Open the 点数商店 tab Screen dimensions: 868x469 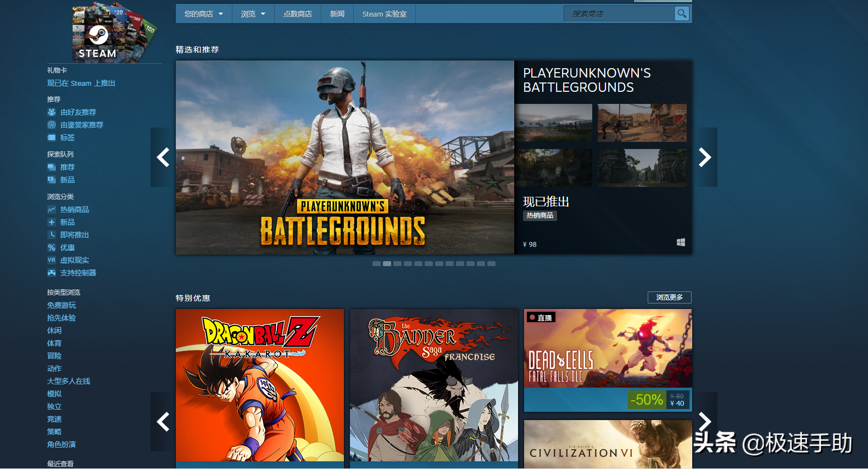298,14
